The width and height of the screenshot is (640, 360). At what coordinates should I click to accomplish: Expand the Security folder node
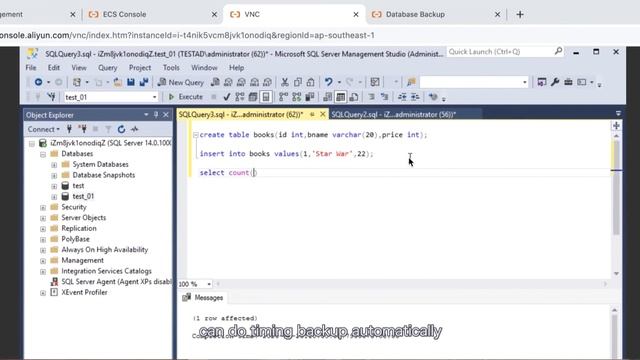point(43,207)
